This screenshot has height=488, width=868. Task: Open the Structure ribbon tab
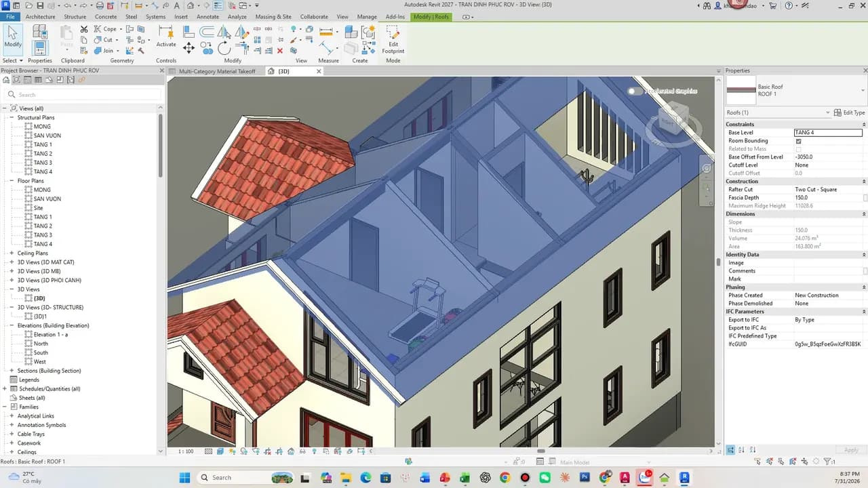pos(75,17)
